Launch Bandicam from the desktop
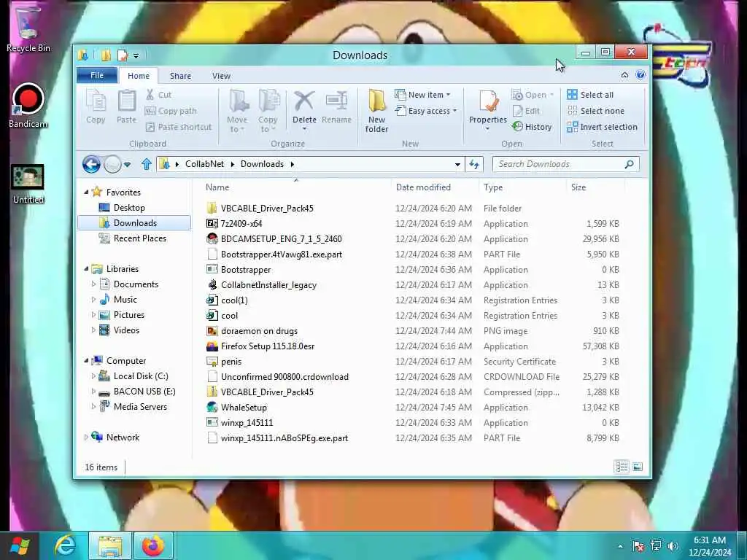 pos(28,106)
